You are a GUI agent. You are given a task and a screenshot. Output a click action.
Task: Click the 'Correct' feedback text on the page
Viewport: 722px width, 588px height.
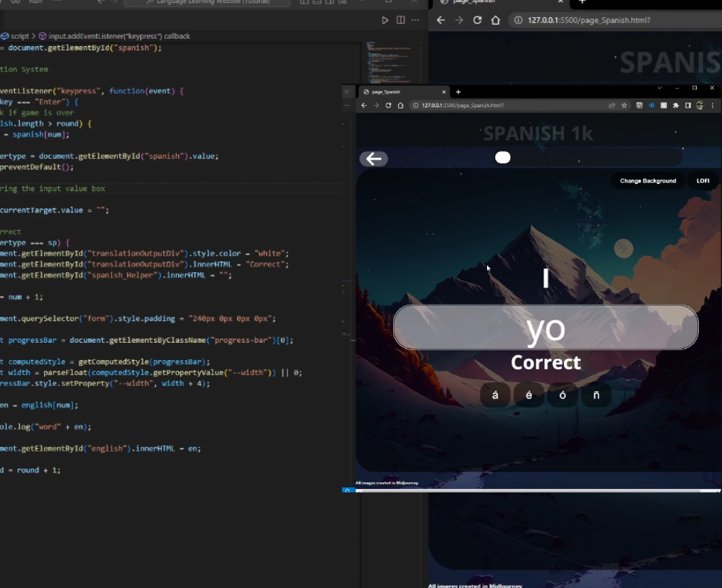[546, 362]
